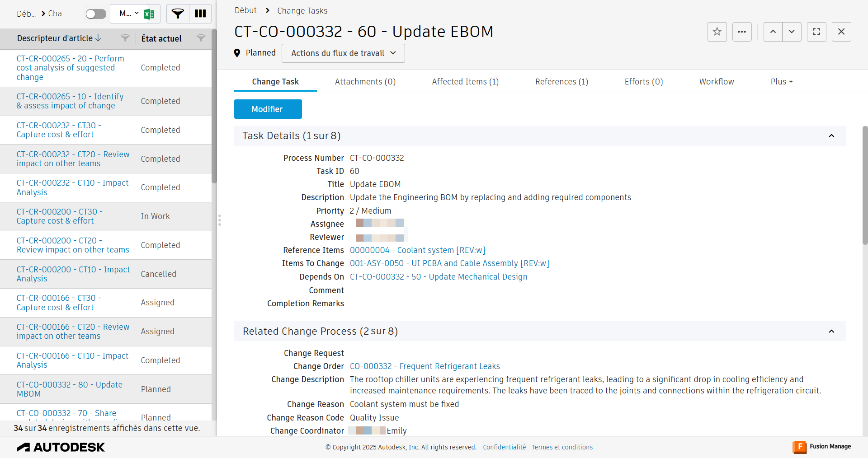Click the list panel vertical scrollbar

[214, 106]
